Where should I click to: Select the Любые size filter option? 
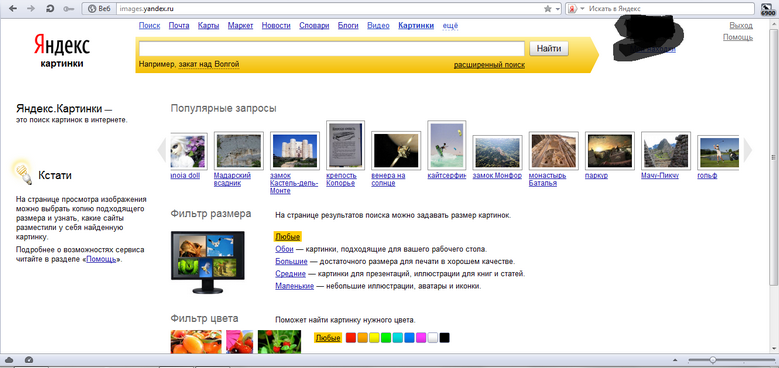288,237
